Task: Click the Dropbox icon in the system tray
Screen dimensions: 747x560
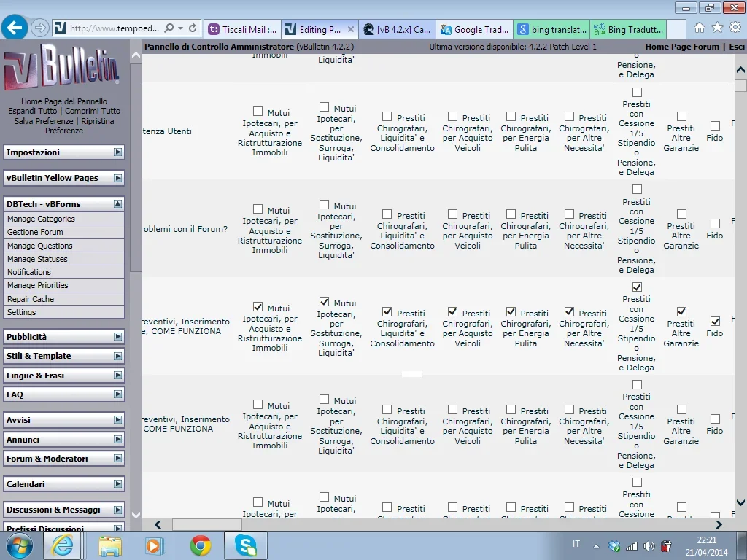Action: 614,546
